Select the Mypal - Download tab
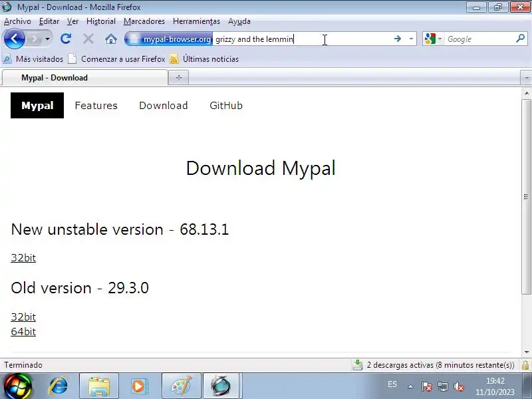The height and width of the screenshot is (399, 532). click(85, 78)
